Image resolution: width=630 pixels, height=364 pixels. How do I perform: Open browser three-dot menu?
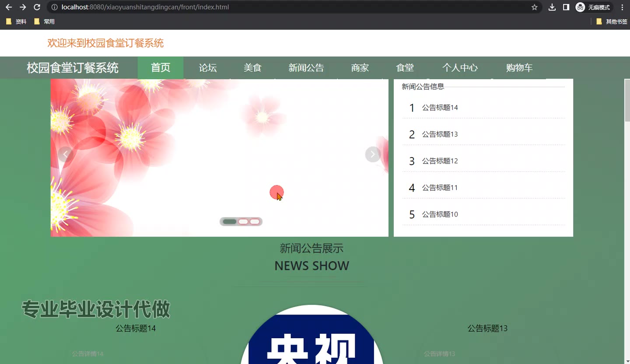(x=622, y=7)
